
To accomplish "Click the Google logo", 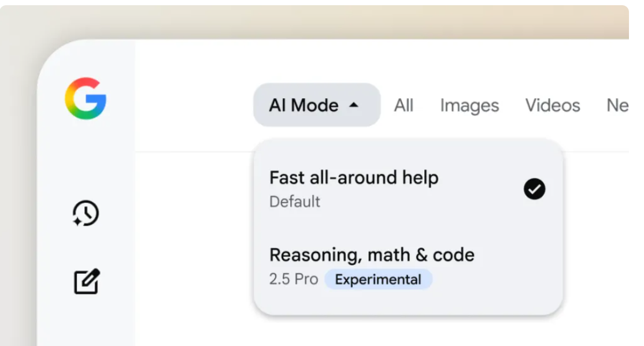I will coord(86,98).
